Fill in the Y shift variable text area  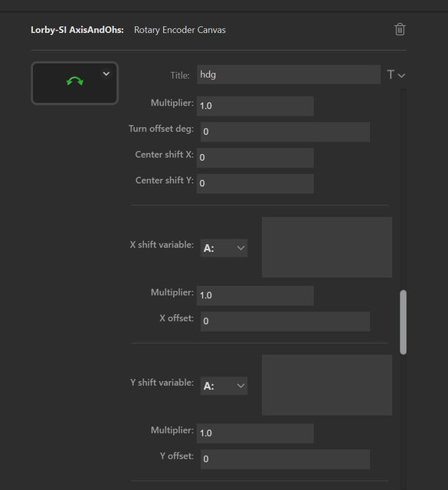click(x=327, y=385)
